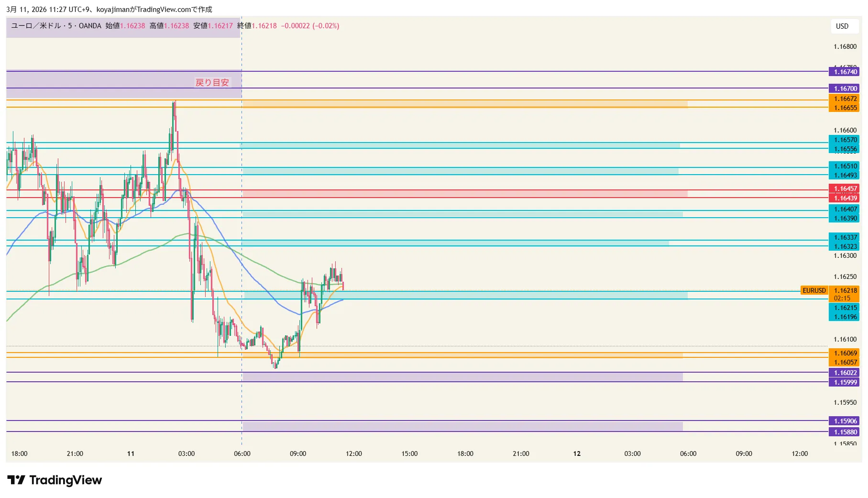Click the teal 1.16407 price label

pyautogui.click(x=844, y=209)
